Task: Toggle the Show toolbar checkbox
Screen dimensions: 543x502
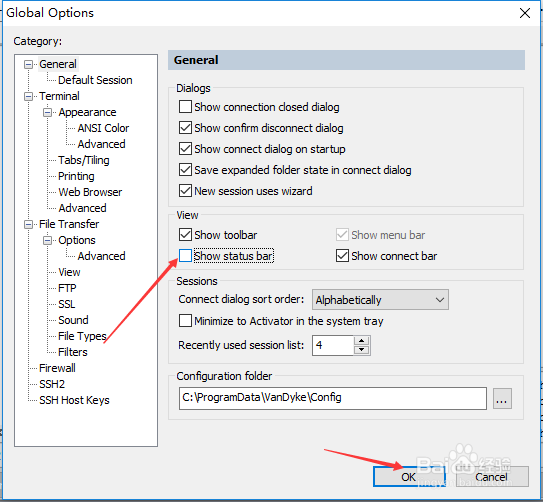Action: [x=185, y=235]
